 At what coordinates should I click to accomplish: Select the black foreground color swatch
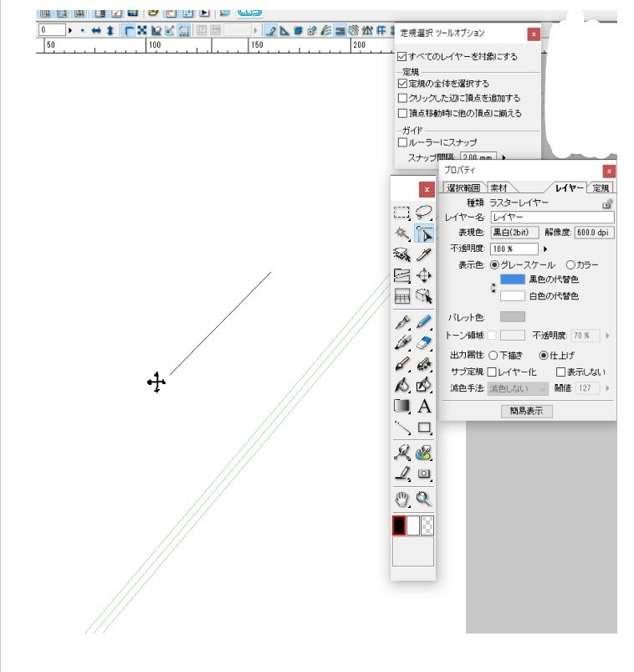[x=399, y=526]
